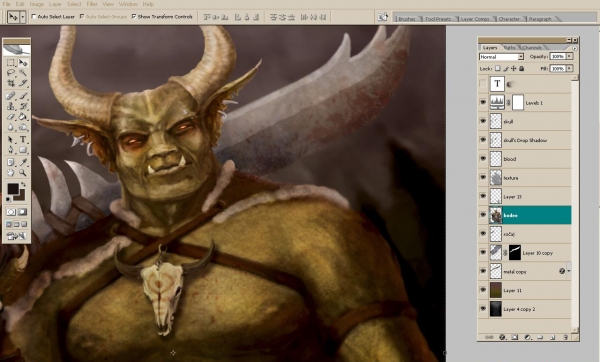Viewport: 600px width, 362px height.
Task: Toggle Show Transform Controls checkbox
Action: (134, 16)
